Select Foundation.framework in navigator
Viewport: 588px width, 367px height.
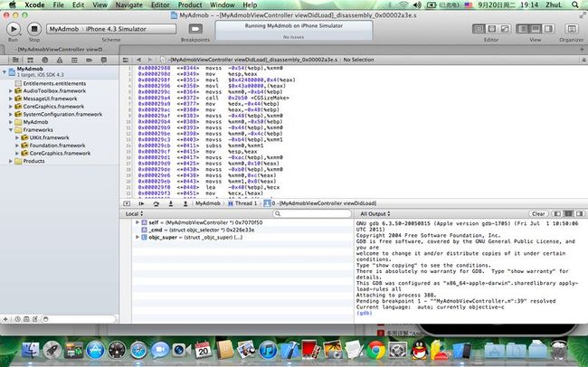tap(57, 146)
